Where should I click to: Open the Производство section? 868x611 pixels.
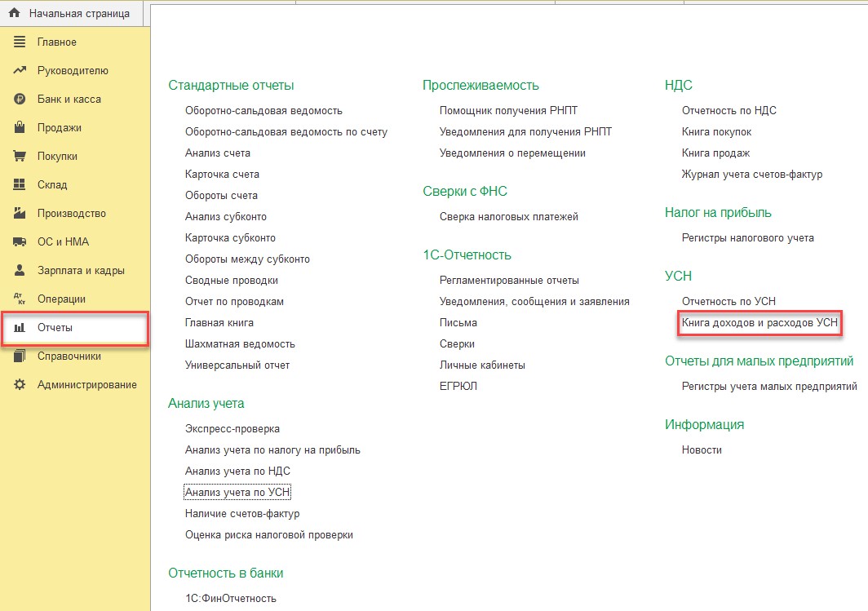click(x=72, y=213)
